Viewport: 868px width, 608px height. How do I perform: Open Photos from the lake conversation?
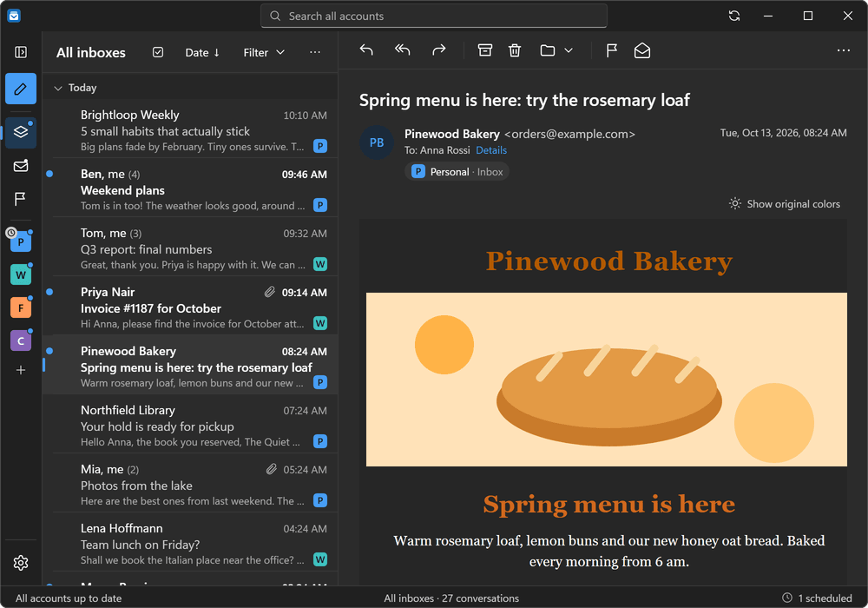pos(190,485)
